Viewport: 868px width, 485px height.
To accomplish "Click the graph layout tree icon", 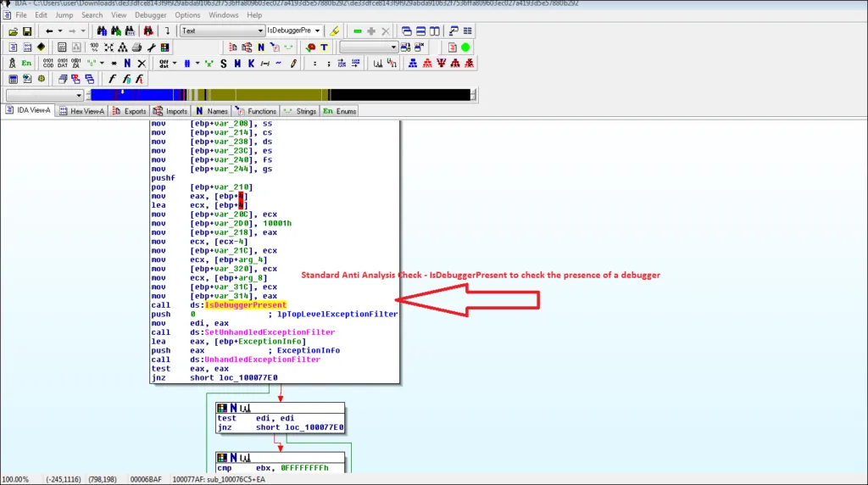I will pos(122,47).
